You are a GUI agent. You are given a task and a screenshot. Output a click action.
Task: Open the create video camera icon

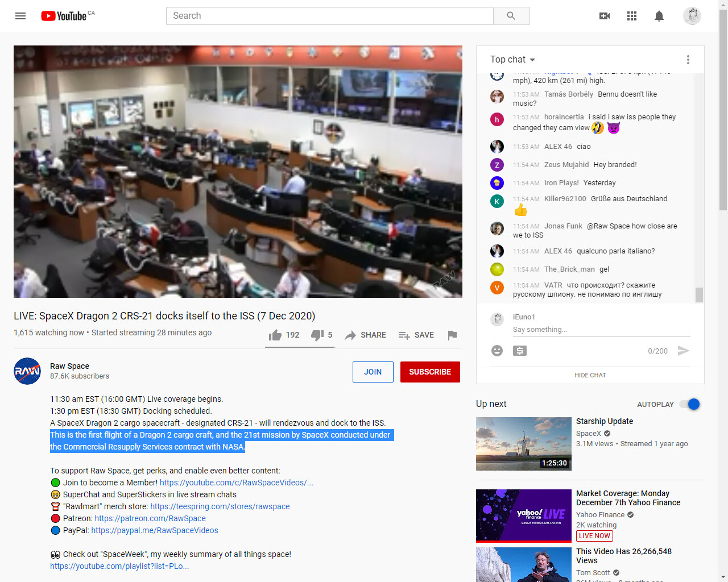605,16
